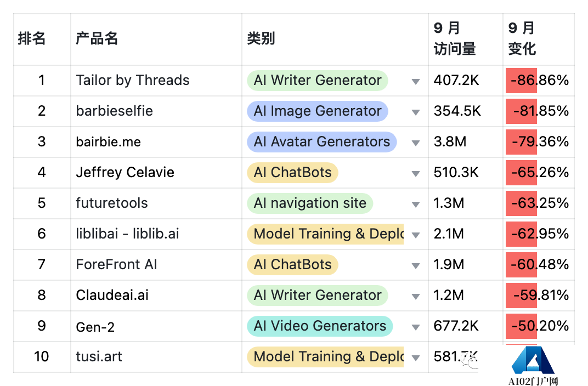
Task: Click dropdown arrow for Jeffrey Celavie category
Action: tap(415, 174)
